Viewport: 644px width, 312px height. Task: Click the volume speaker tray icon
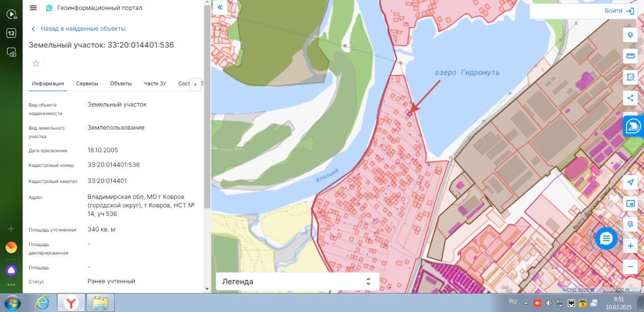549,303
